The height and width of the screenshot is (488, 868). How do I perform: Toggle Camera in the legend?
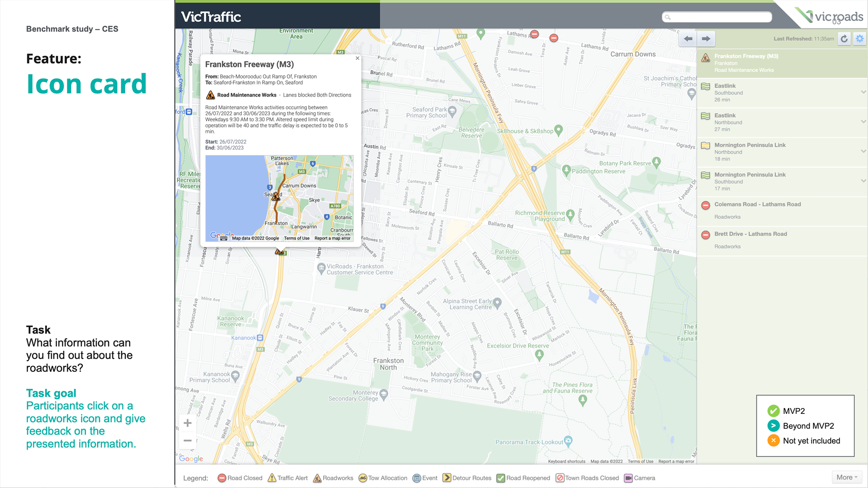pos(640,478)
